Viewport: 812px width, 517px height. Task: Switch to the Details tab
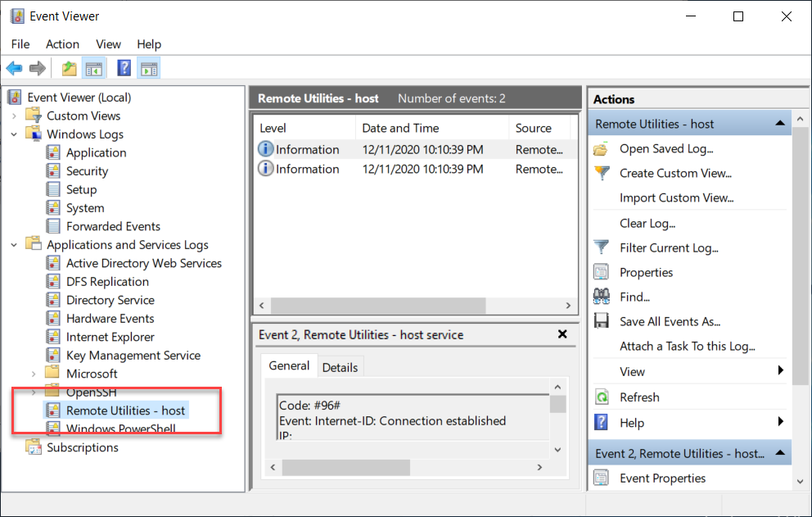[340, 368]
